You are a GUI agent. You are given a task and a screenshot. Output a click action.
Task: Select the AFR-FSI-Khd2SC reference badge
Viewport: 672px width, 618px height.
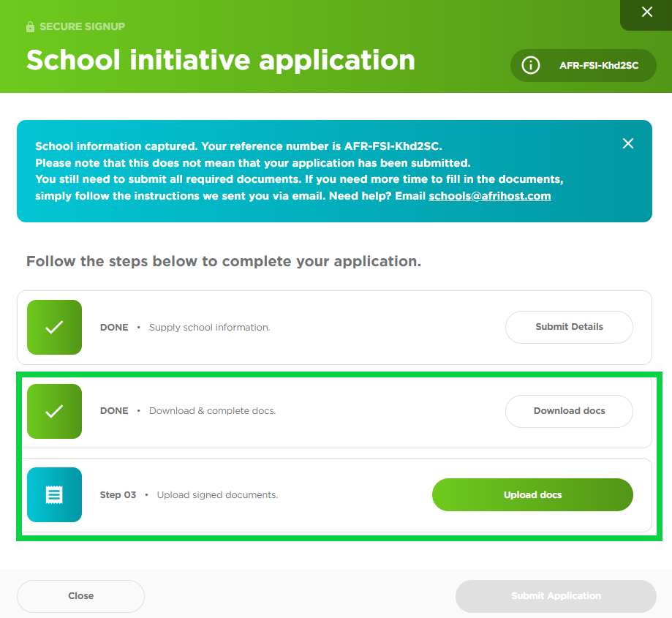pyautogui.click(x=598, y=65)
